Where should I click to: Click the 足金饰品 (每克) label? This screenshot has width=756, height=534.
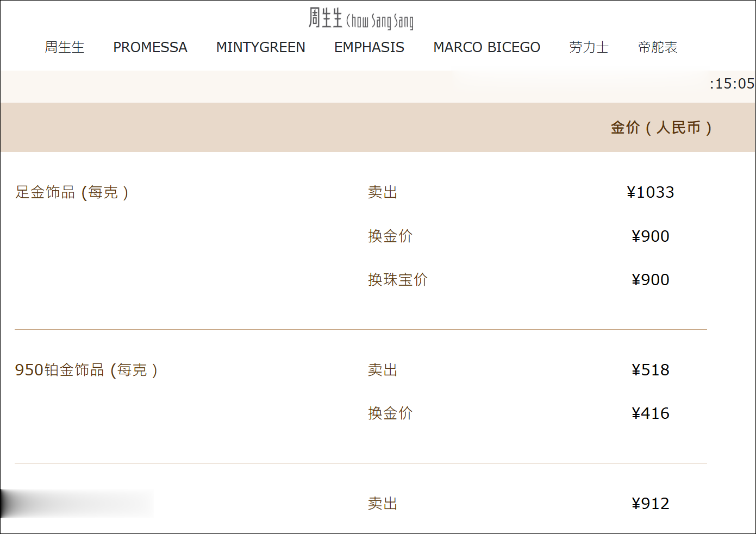tap(72, 192)
